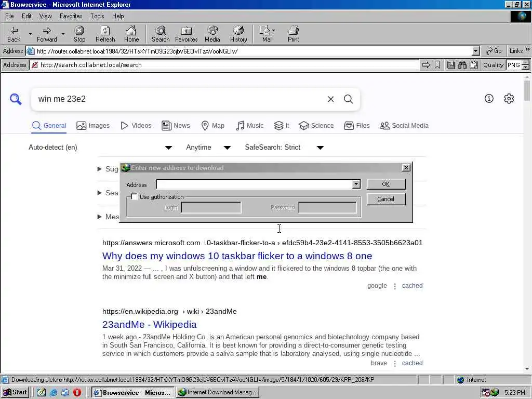Open the Back button history dropdown arrow
The height and width of the screenshot is (399, 532).
click(30, 34)
